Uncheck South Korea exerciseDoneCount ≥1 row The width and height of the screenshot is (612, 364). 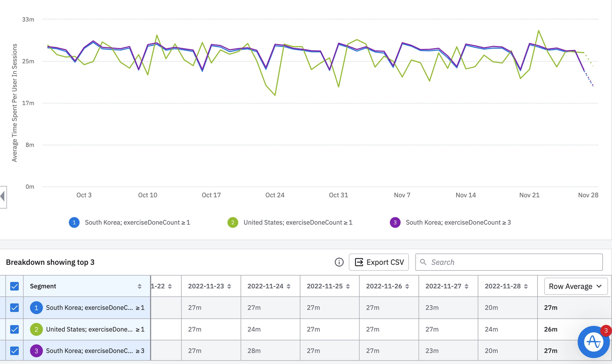[14, 308]
